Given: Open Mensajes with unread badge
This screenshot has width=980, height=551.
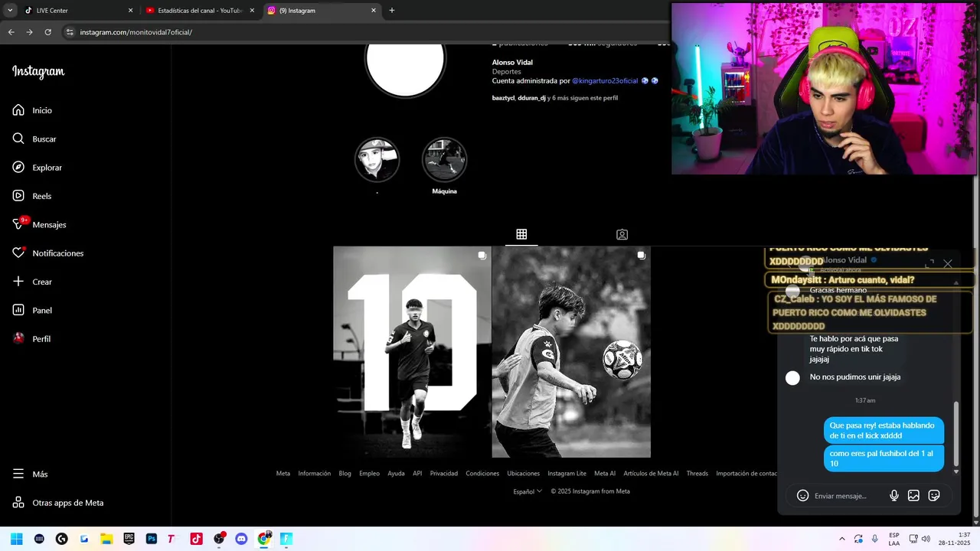Looking at the screenshot, I should [x=39, y=224].
